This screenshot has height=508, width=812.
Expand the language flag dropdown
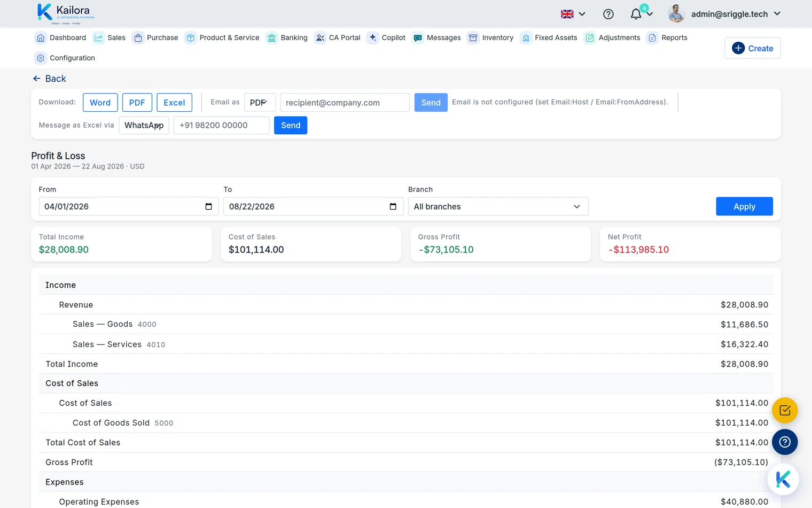[x=573, y=14]
